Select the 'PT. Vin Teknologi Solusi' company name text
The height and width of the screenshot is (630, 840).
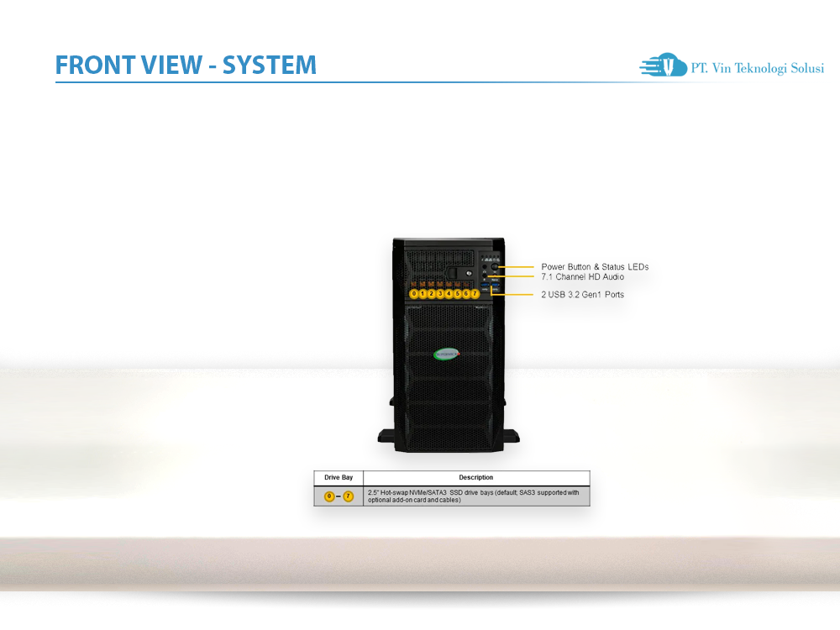tap(758, 68)
